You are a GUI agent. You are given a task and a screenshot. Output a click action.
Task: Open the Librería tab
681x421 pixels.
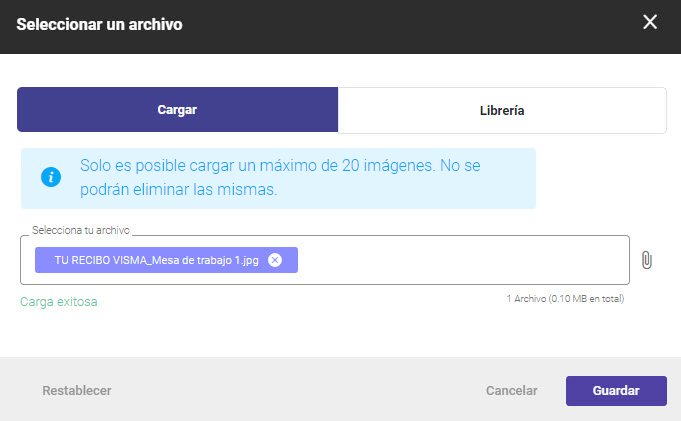click(x=502, y=110)
